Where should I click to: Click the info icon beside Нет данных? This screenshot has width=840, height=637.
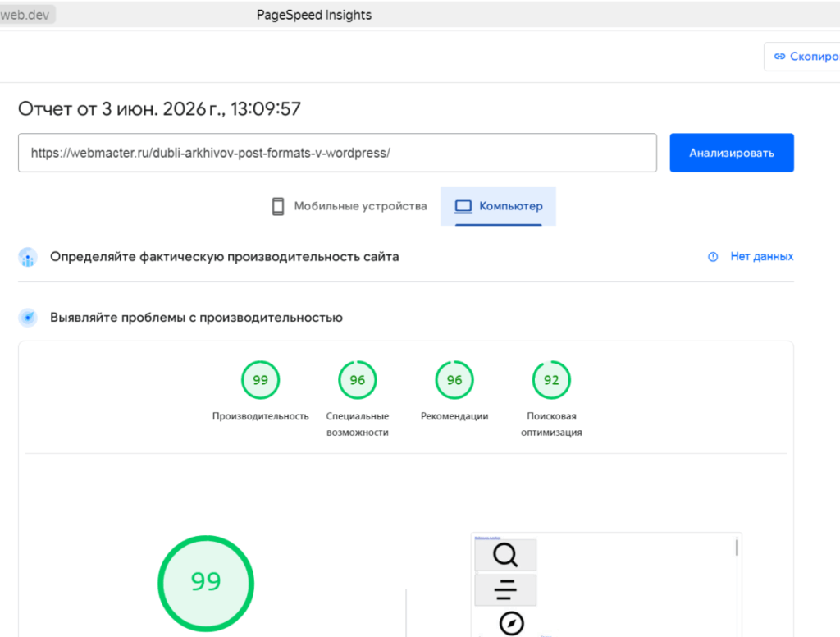[x=713, y=257]
